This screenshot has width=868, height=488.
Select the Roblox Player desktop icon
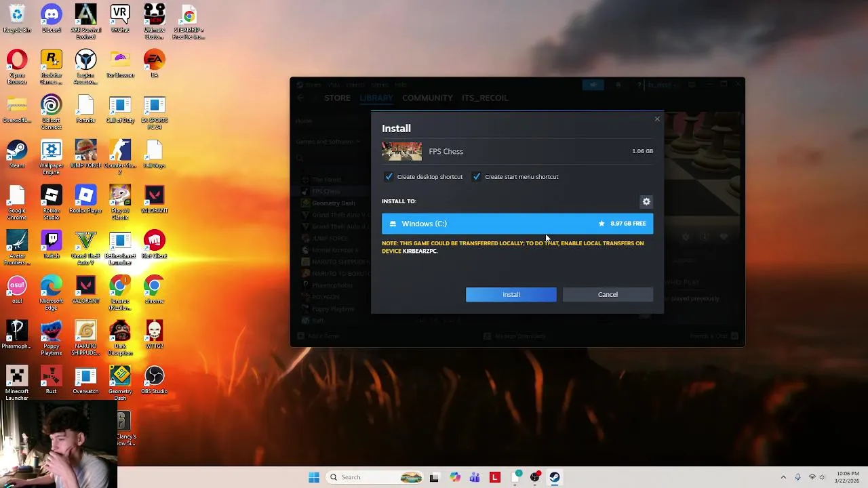(85, 199)
